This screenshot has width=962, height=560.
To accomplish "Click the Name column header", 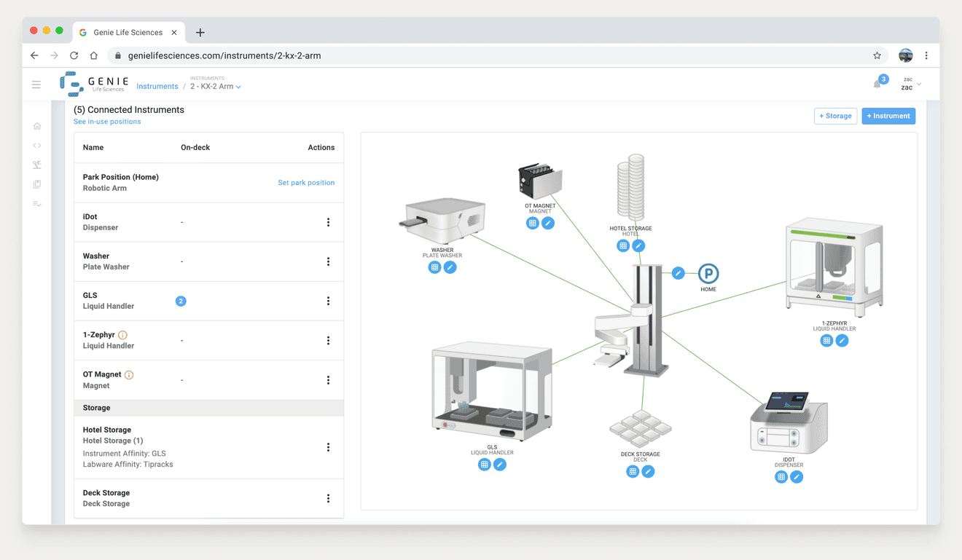I will 93,147.
